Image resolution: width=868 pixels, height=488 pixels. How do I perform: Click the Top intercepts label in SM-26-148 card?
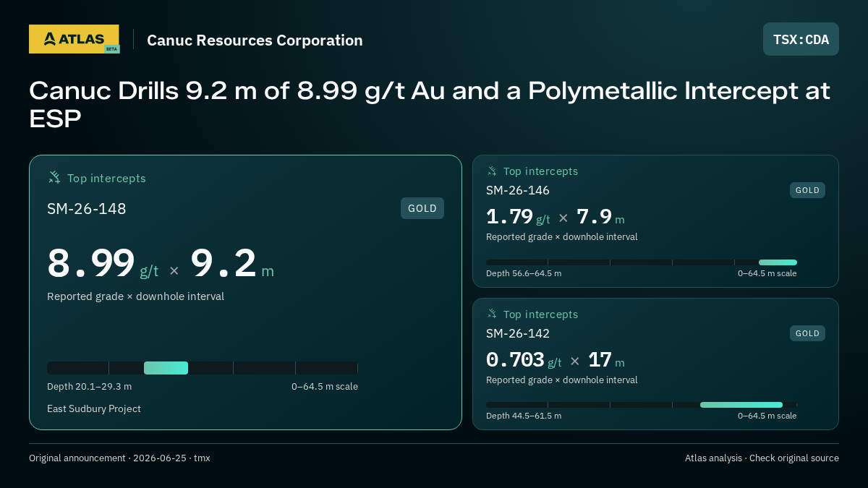tap(106, 178)
